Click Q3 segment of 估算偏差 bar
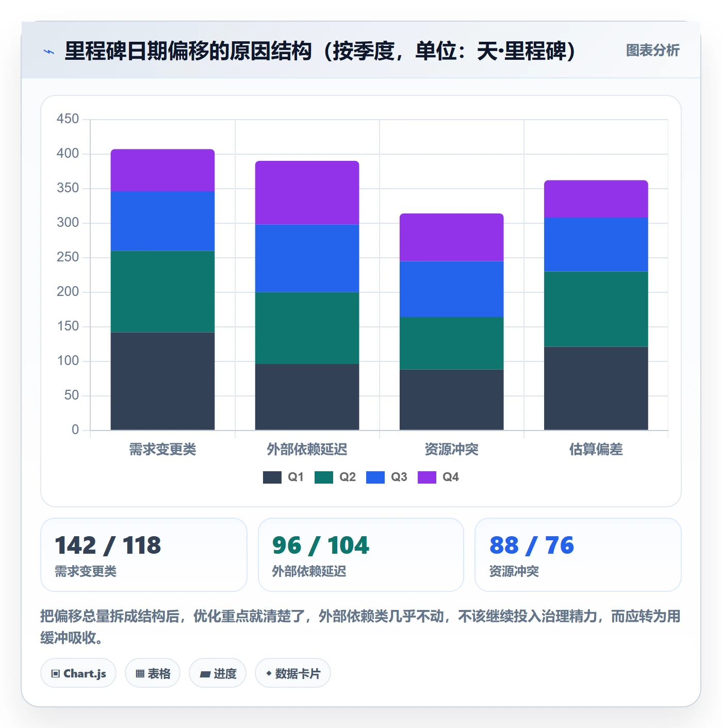722x728 pixels. coord(596,244)
